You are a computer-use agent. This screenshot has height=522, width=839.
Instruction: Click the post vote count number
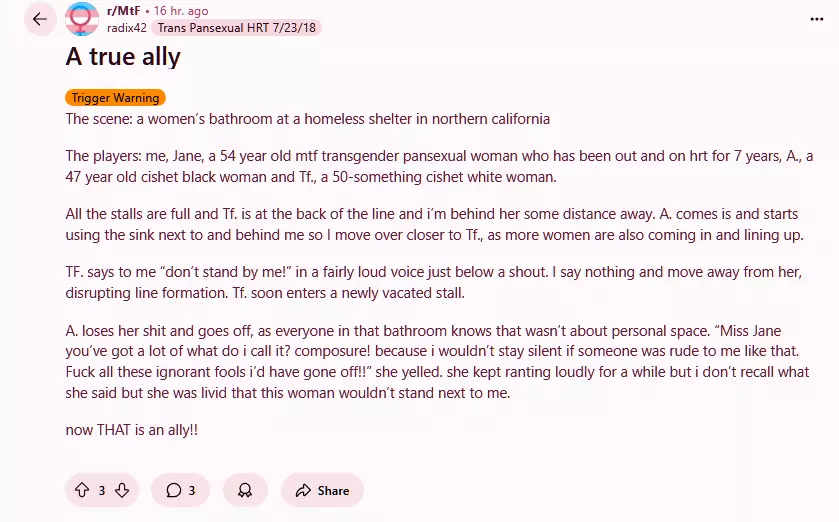[102, 490]
